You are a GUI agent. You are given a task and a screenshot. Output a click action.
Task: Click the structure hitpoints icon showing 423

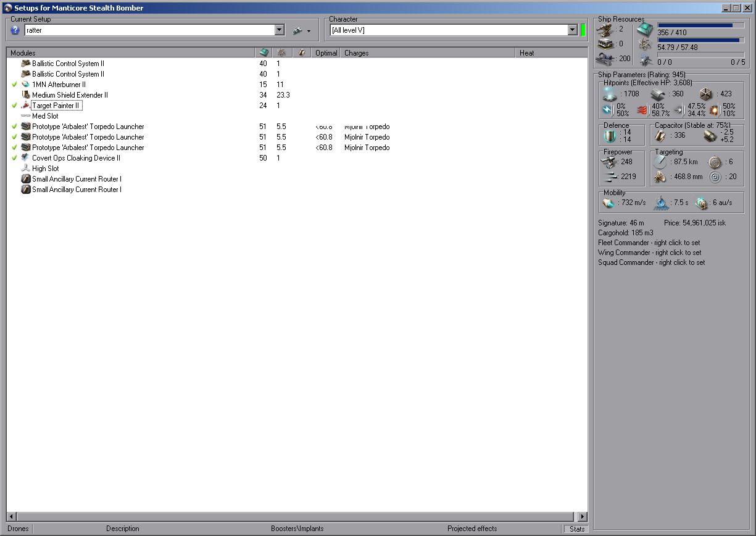click(707, 94)
